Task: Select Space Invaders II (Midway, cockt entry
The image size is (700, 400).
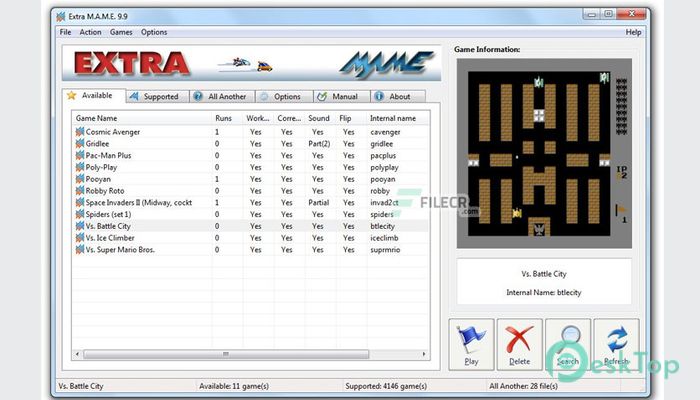Action: click(139, 202)
